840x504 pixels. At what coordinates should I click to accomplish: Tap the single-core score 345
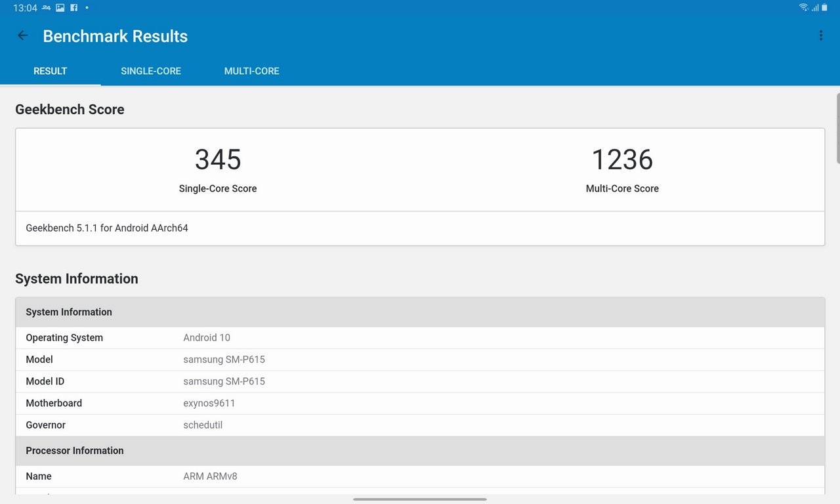218,159
